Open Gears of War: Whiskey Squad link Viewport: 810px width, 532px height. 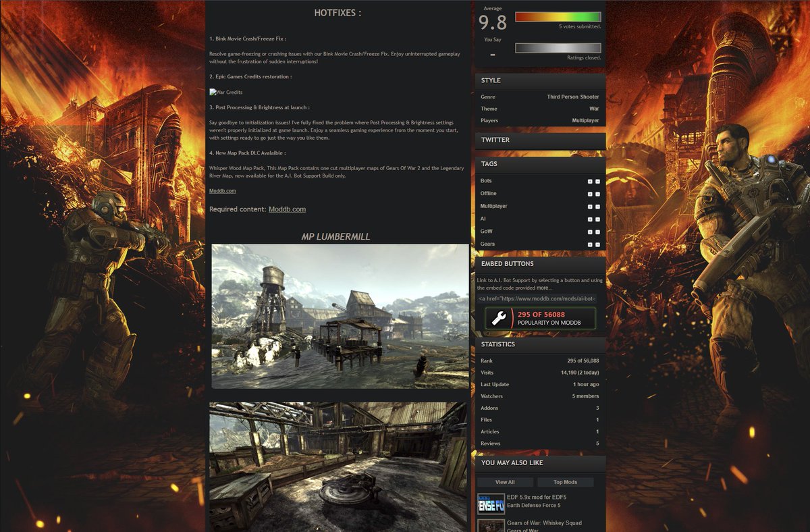tap(544, 523)
